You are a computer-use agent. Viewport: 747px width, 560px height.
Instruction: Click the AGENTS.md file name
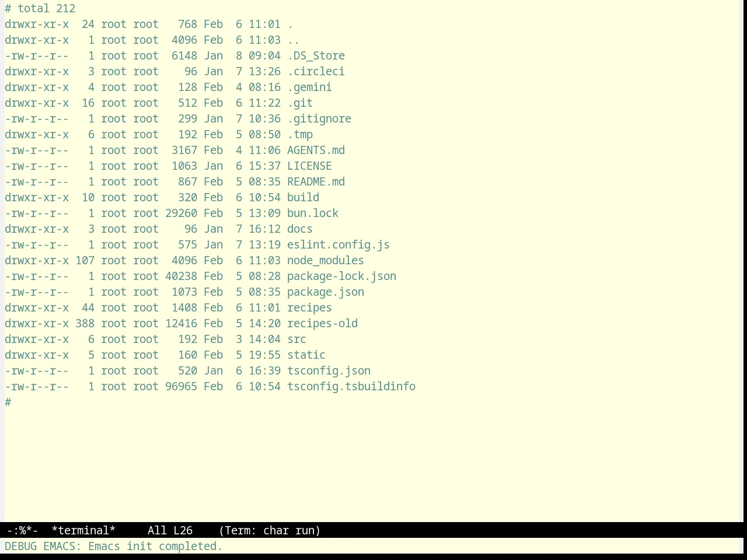click(316, 150)
